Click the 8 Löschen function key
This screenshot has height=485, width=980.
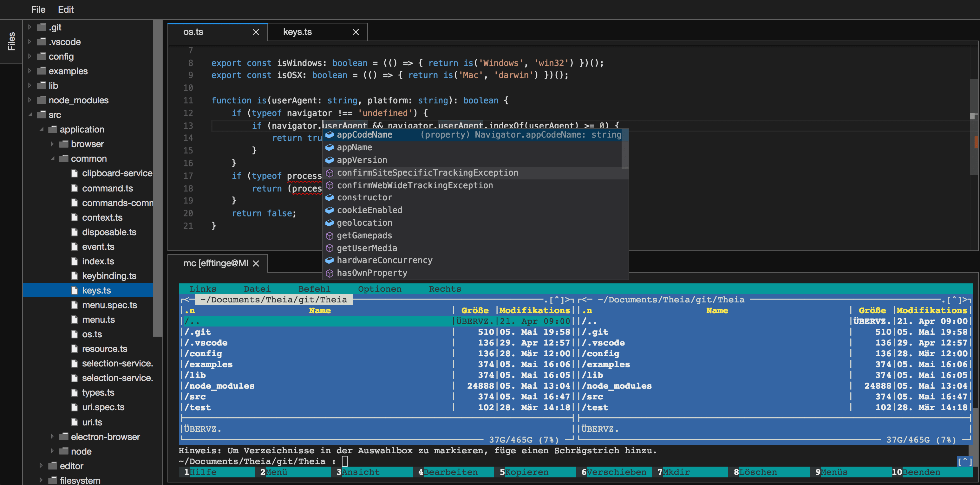[x=769, y=472]
